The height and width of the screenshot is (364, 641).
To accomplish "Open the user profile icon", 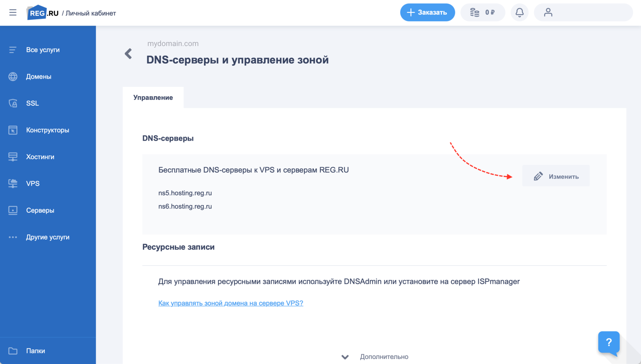I will click(x=548, y=12).
